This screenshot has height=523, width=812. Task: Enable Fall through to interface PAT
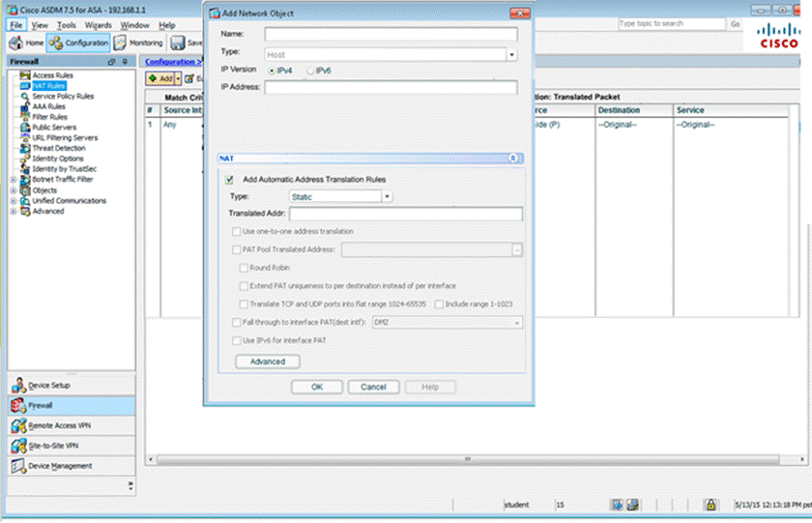click(238, 322)
